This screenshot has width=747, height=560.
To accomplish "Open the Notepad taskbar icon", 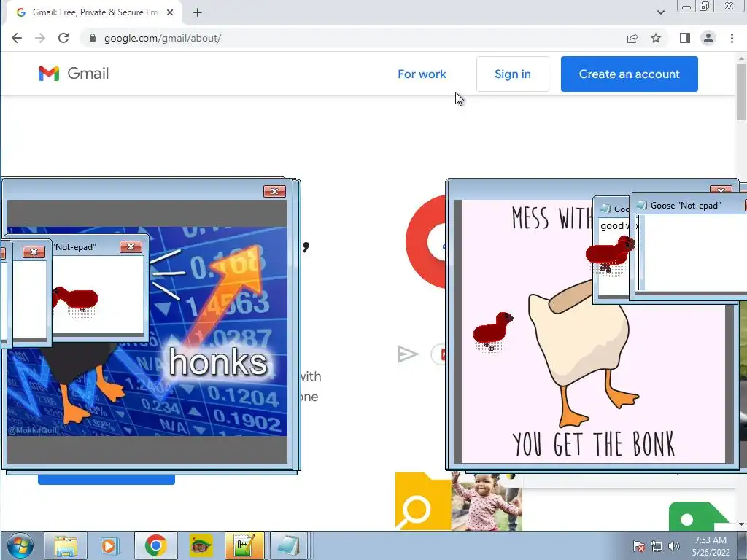I will coord(289,545).
